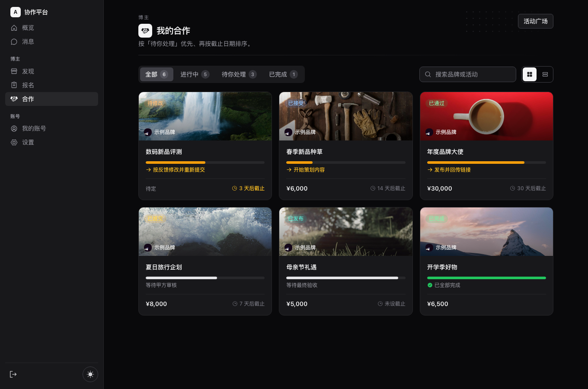Select 合作 collaborations in sidebar
Screen dimensions: 588x389
(51, 99)
